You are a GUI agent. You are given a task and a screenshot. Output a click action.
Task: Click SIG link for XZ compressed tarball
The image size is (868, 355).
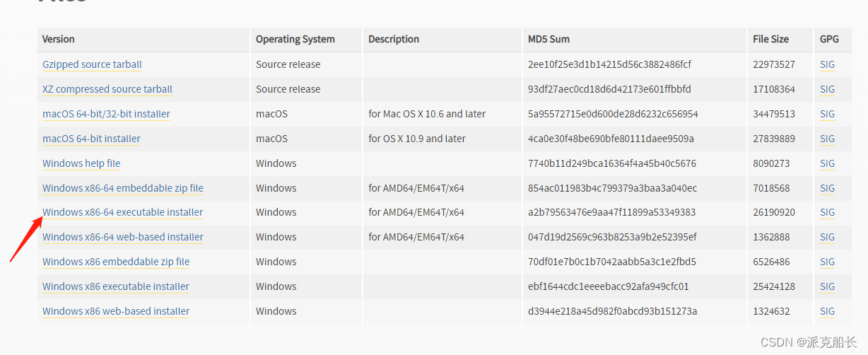click(827, 89)
